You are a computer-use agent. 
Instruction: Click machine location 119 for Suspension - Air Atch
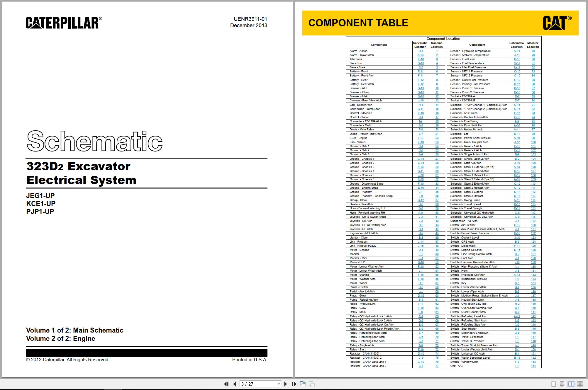click(x=533, y=221)
